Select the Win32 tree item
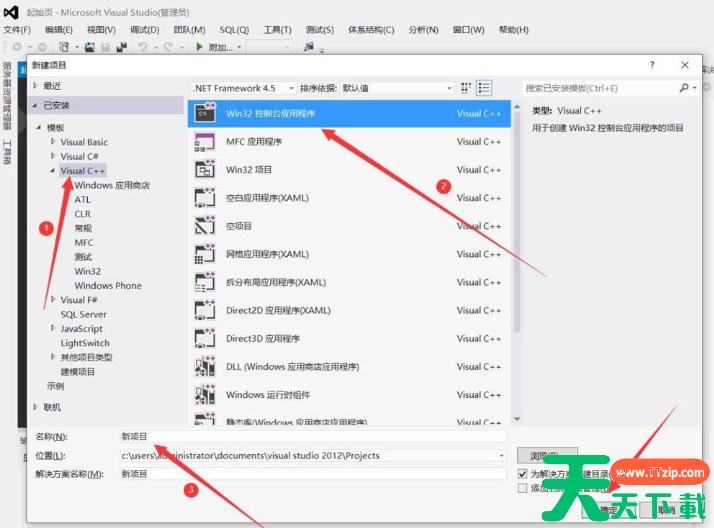The width and height of the screenshot is (714, 528). (87, 271)
